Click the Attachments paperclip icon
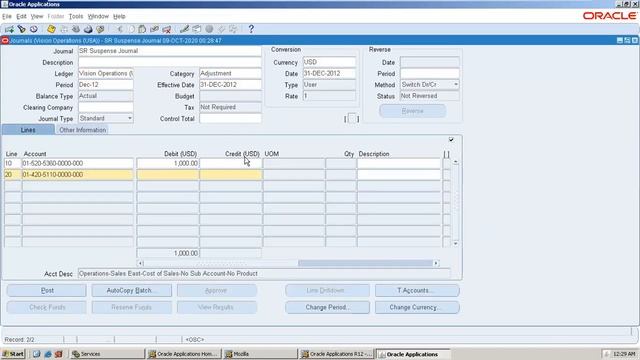640x360 pixels. (x=222, y=29)
